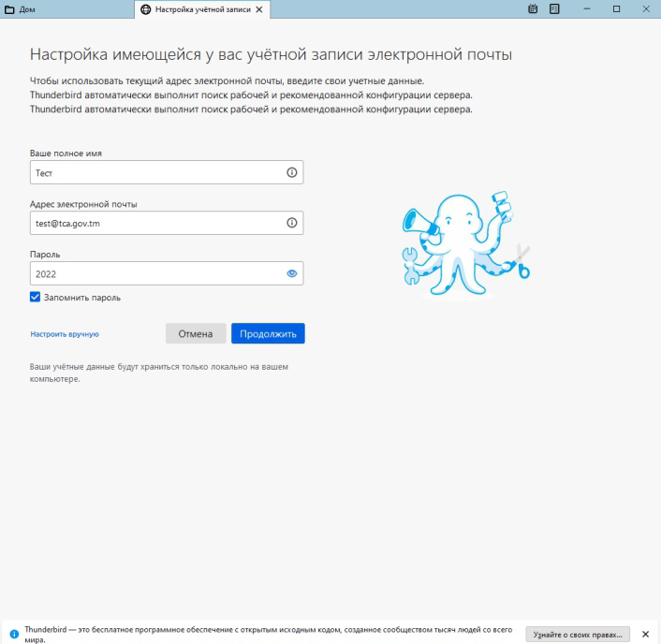Select the Настройка учётной записи tab

point(202,9)
